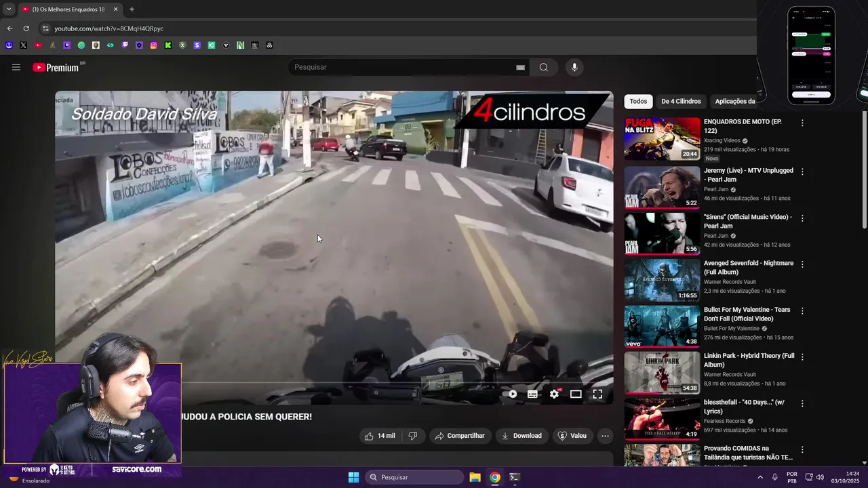Open "Sirens" (Official Music Video) title link
This screenshot has width=868, height=488.
(747, 221)
